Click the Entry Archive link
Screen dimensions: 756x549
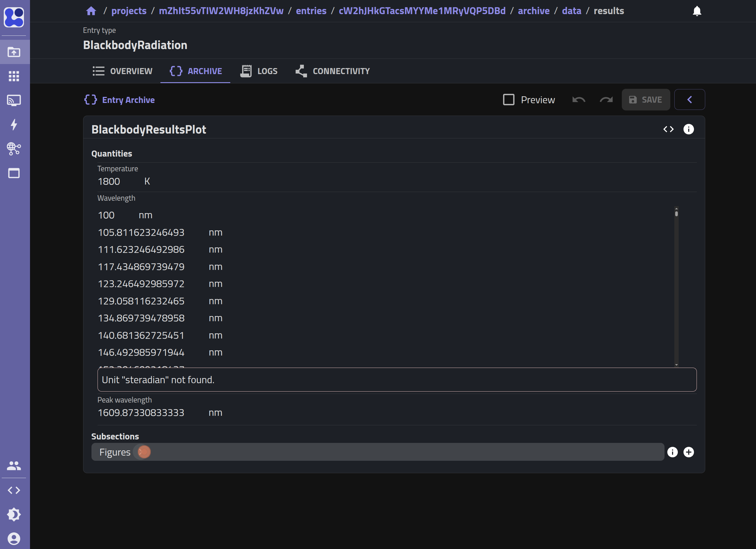tap(128, 100)
